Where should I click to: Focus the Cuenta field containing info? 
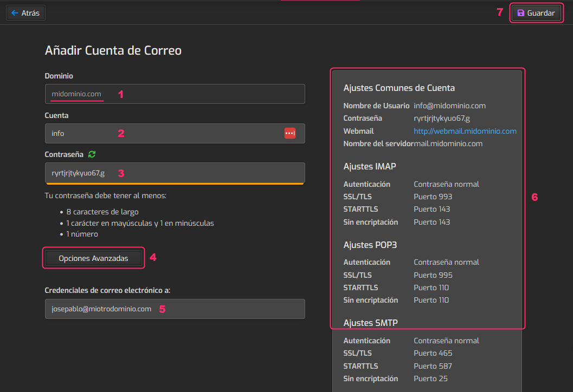click(x=163, y=133)
